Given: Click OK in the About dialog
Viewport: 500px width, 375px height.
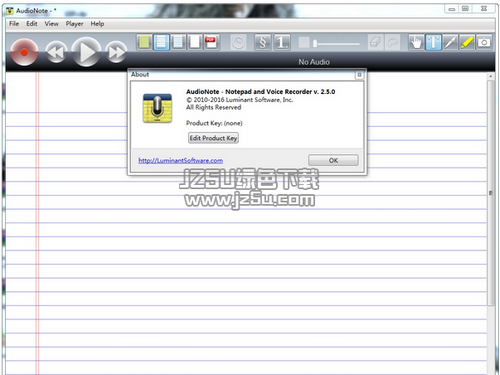Looking at the screenshot, I should [x=333, y=160].
